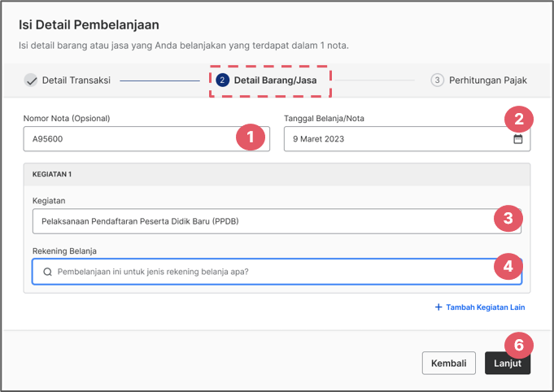The height and width of the screenshot is (392, 554).
Task: Focus the Rekening Belanja search field
Action: point(277,272)
